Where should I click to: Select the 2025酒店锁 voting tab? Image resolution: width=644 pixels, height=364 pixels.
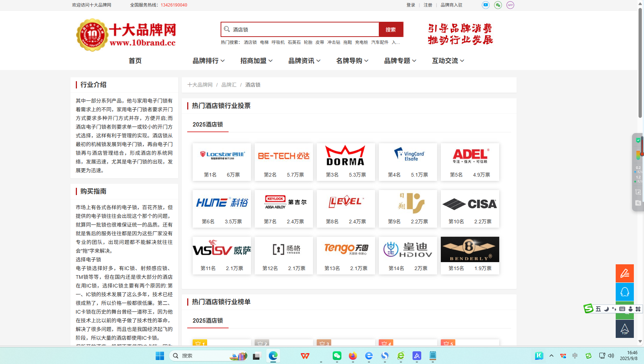point(208,124)
